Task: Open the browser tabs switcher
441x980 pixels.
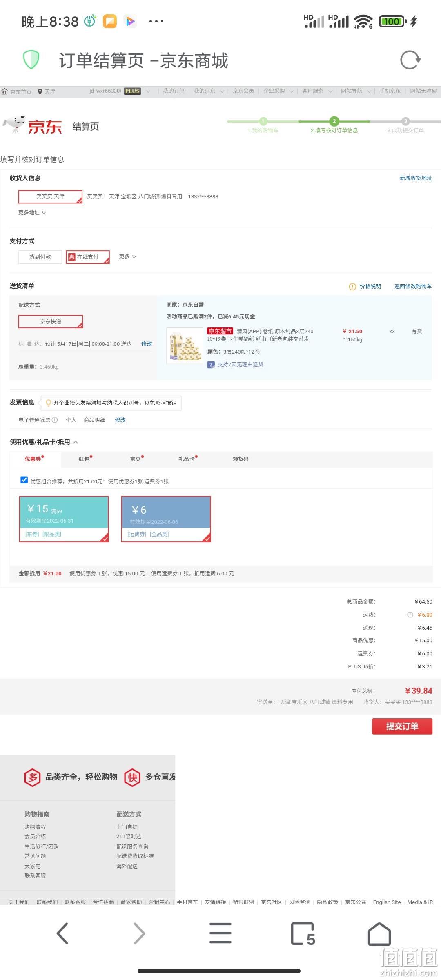Action: click(303, 934)
